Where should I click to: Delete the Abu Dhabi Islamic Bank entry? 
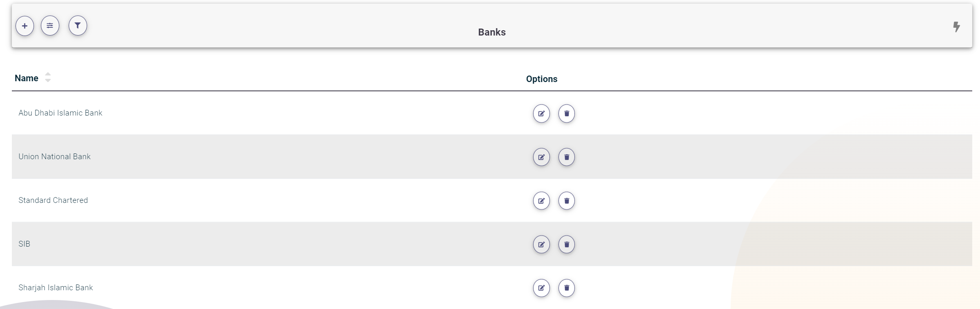[567, 113]
